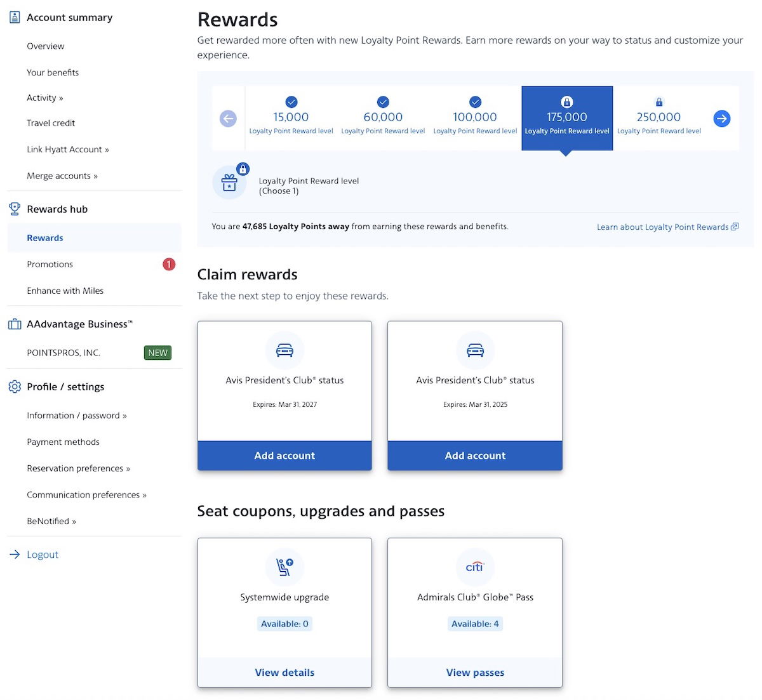The image size is (762, 700).
Task: Select the 100,000 Loyalty Point Reward level
Action: [x=475, y=118]
